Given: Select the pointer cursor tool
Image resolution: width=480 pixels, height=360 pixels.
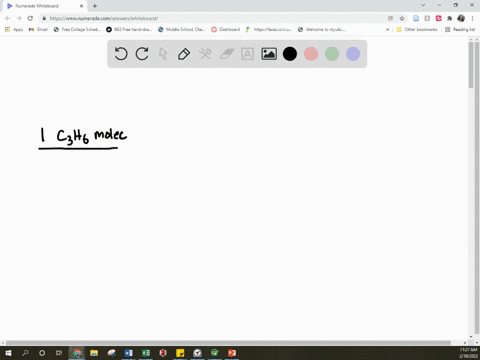Looking at the screenshot, I should coord(163,54).
